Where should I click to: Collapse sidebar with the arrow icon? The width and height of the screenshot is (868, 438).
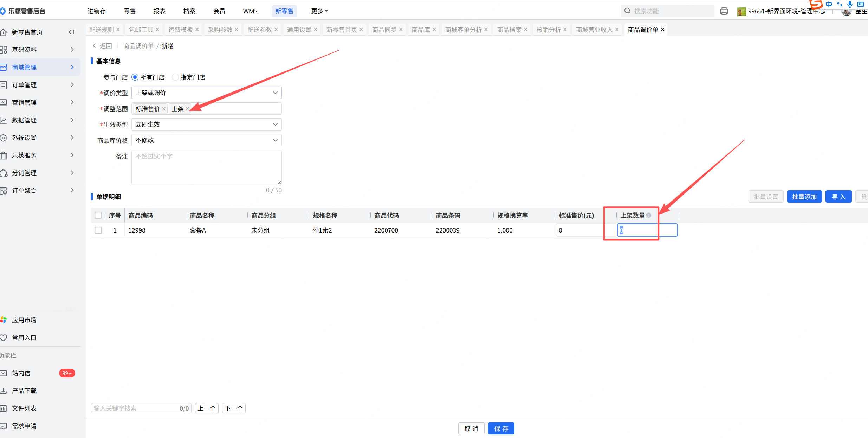coord(71,32)
